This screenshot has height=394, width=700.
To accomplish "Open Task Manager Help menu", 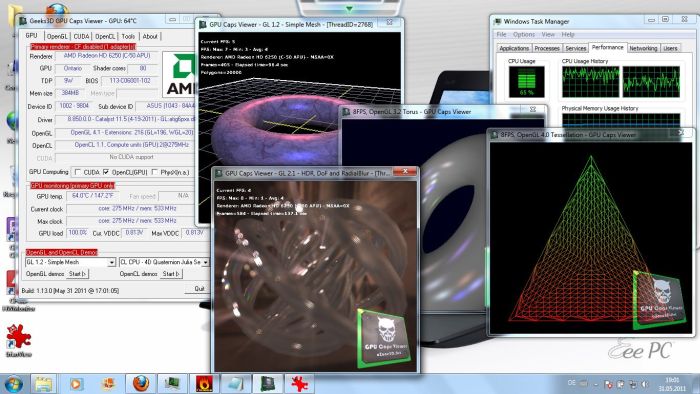I will click(x=568, y=34).
